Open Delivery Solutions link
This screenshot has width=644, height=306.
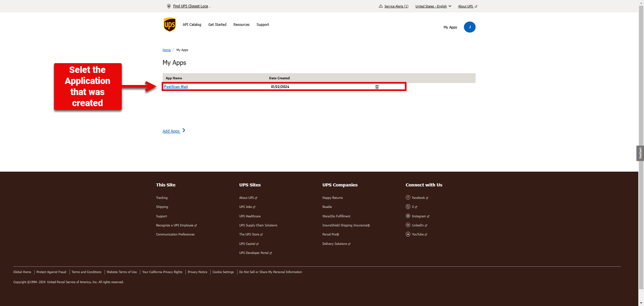[x=336, y=244]
